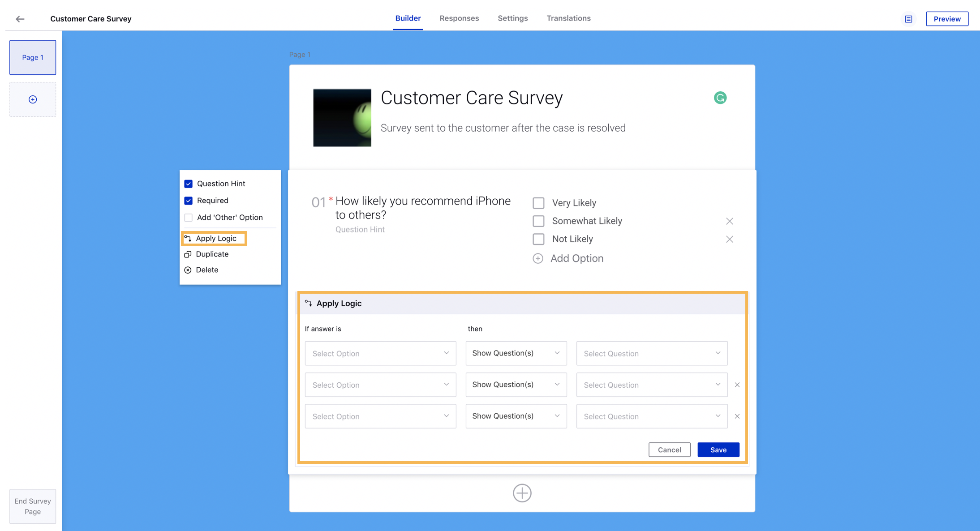Viewport: 980px width, 531px height.
Task: Click the Preview button top right
Action: pyautogui.click(x=947, y=18)
